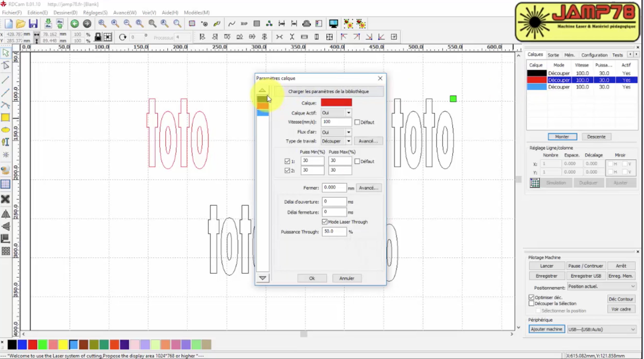This screenshot has height=359, width=644.
Task: Click Charger les paramètres de la bibliothèque
Action: (328, 91)
